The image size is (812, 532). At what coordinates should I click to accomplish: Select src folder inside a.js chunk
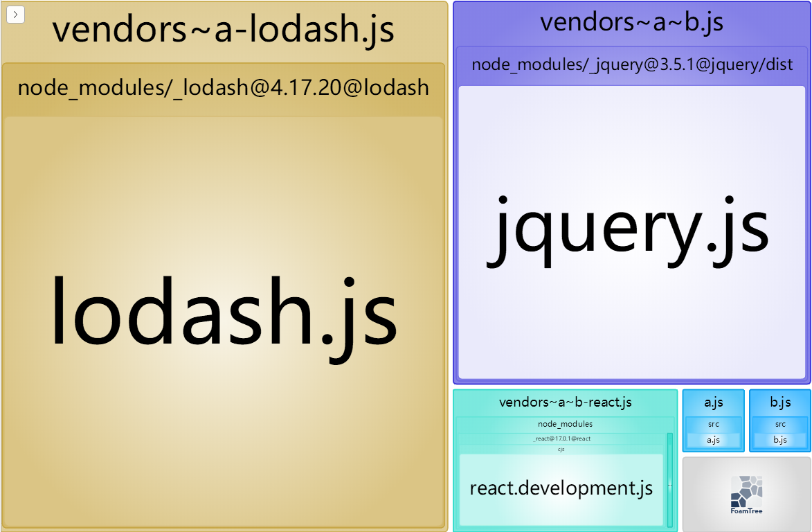714,424
